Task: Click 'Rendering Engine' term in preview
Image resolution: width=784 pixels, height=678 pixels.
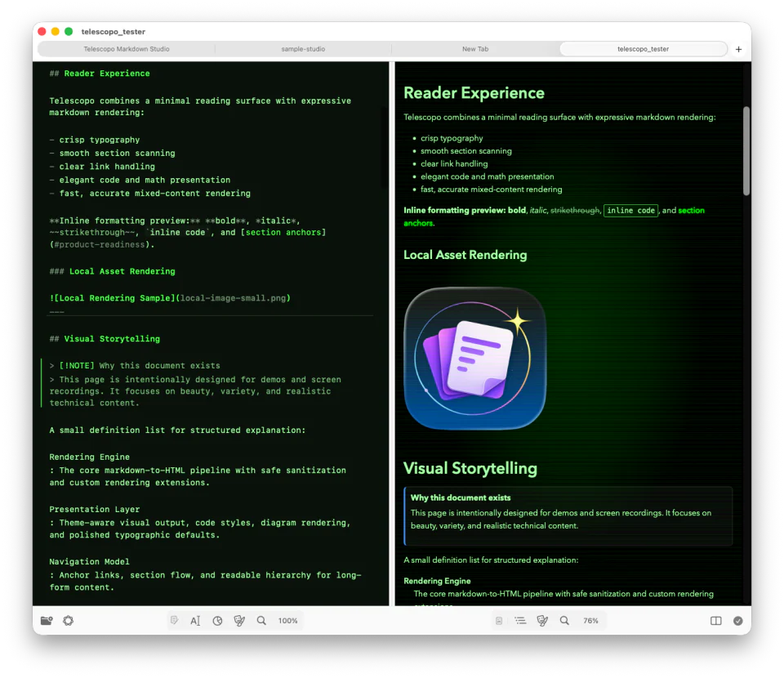Action: tap(437, 581)
